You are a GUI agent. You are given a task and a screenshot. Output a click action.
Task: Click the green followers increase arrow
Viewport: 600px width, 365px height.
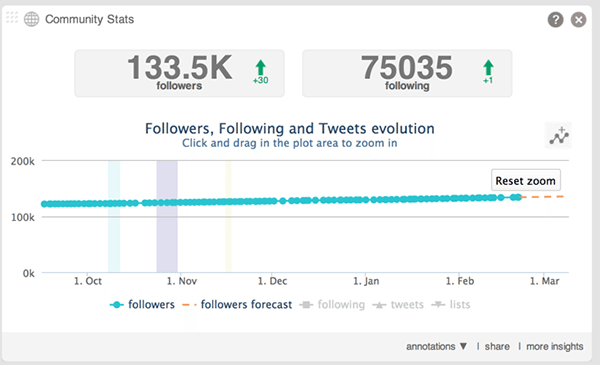(x=261, y=67)
